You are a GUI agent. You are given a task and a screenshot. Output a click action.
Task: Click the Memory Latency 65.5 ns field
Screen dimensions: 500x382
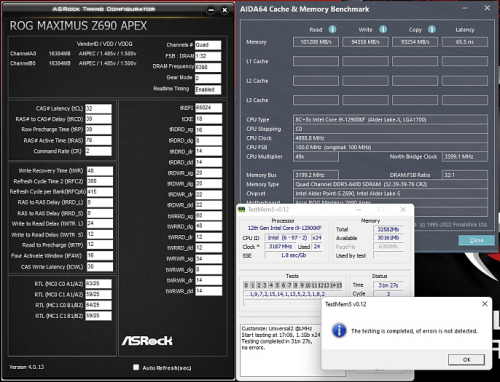[465, 42]
